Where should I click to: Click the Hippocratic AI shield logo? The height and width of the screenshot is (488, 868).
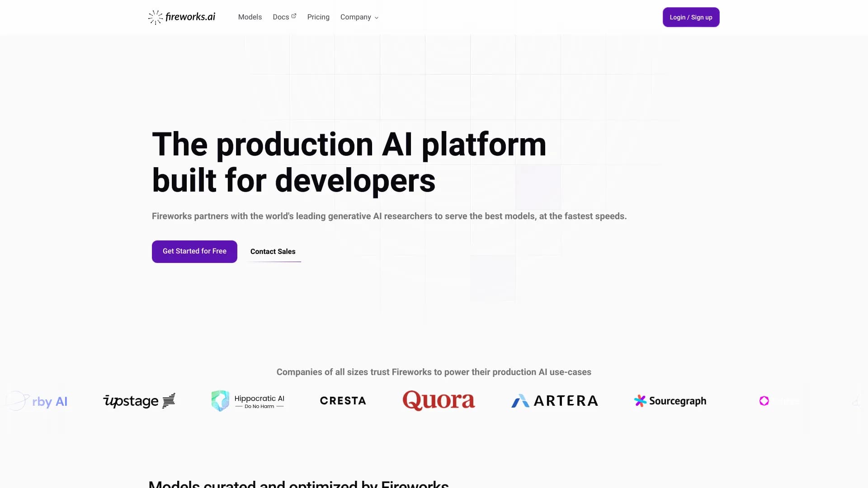(220, 401)
